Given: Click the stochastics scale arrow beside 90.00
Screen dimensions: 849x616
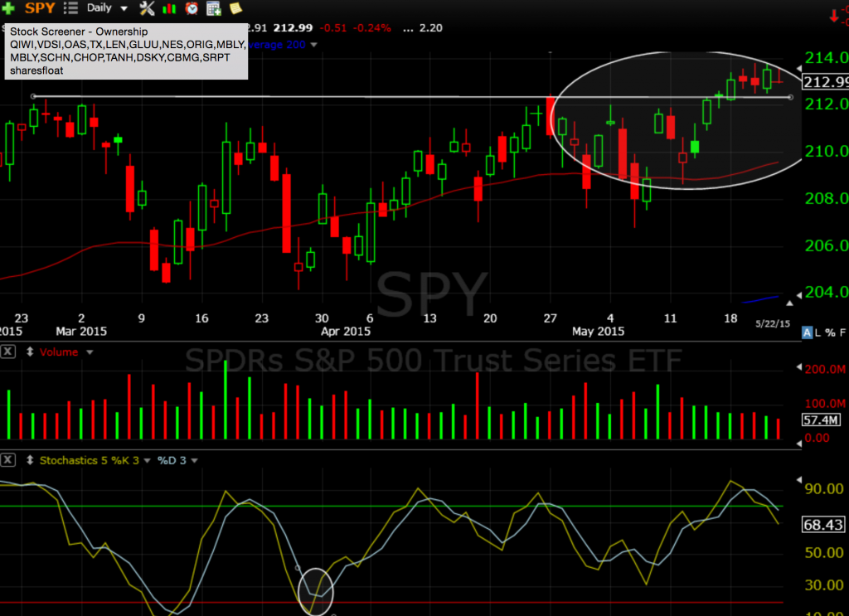Looking at the screenshot, I should pos(798,479).
